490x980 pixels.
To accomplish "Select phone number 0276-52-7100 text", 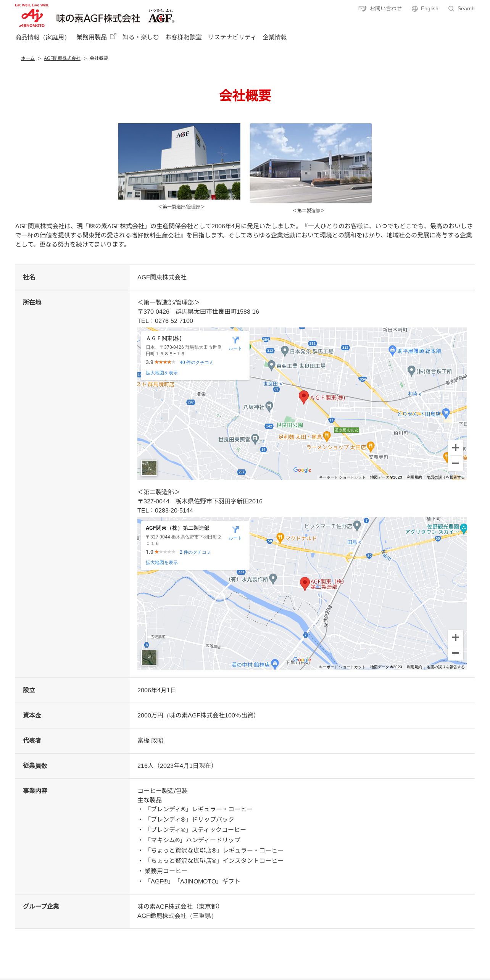I will point(174,321).
